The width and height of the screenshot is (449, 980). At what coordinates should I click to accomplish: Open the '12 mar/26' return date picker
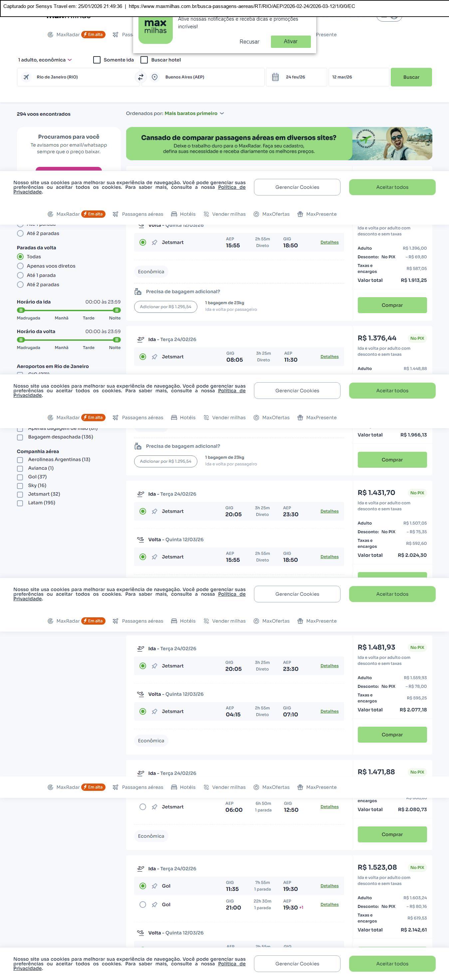click(358, 77)
